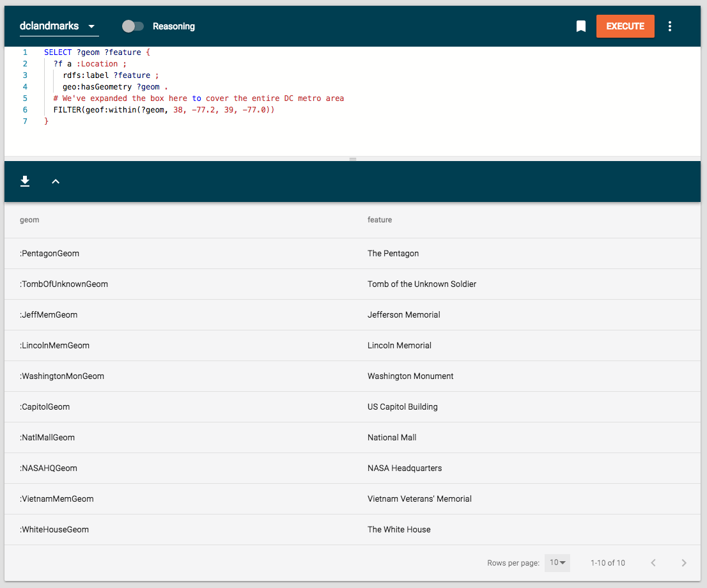The height and width of the screenshot is (588, 707).
Task: Click the '1-10 of 10' pagination text
Action: pyautogui.click(x=608, y=562)
